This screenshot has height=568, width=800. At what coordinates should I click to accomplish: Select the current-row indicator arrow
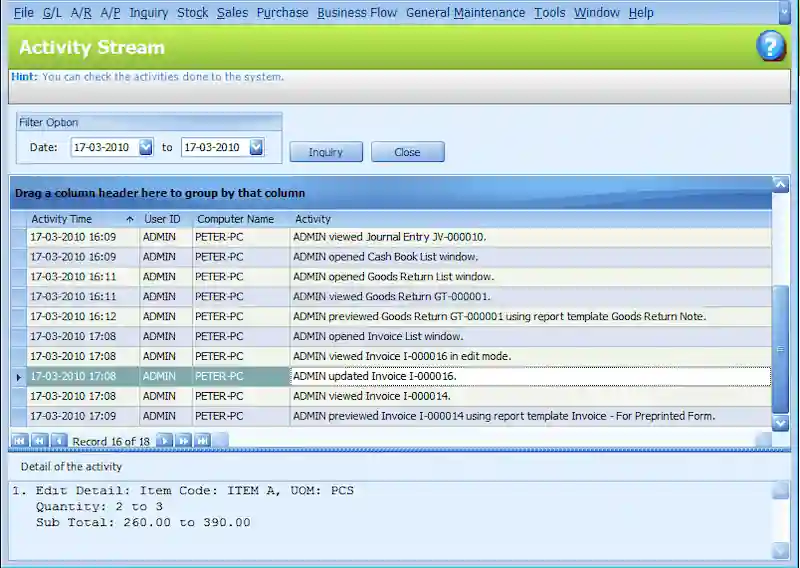pyautogui.click(x=18, y=377)
